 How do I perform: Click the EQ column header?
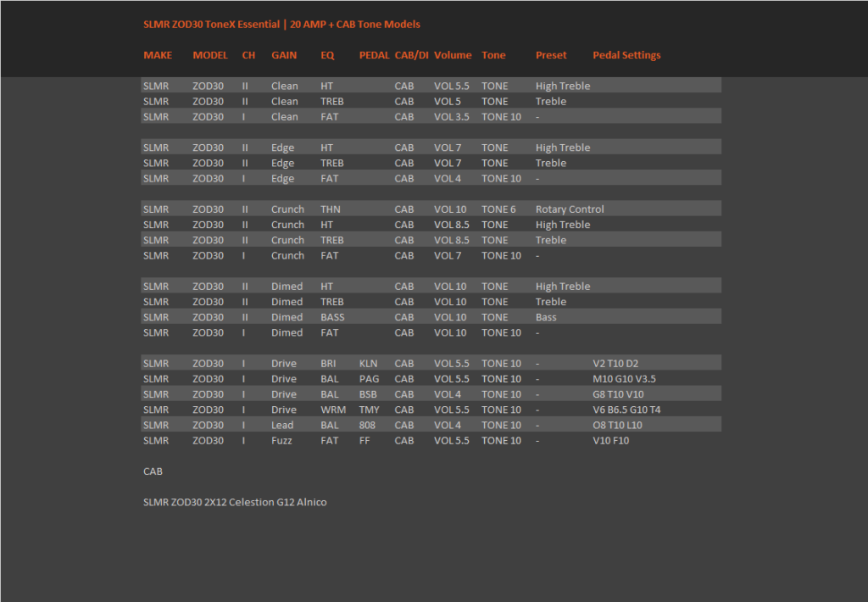(x=327, y=55)
